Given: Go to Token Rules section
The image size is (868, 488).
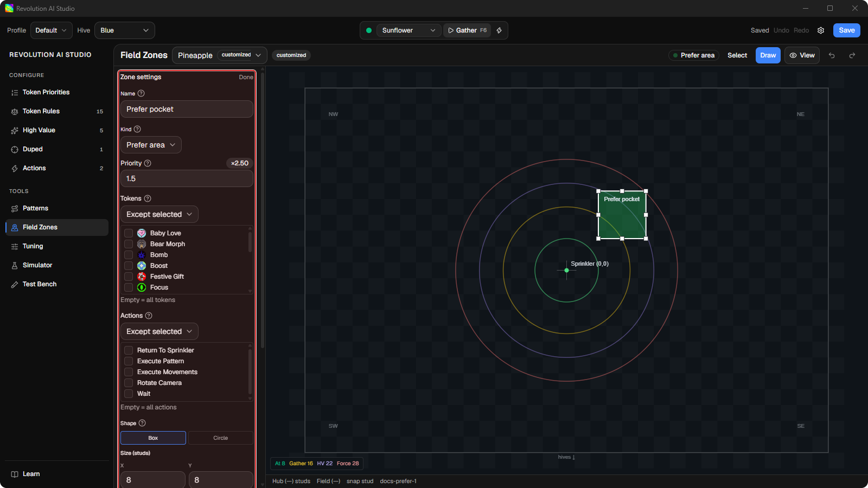Looking at the screenshot, I should (57, 111).
